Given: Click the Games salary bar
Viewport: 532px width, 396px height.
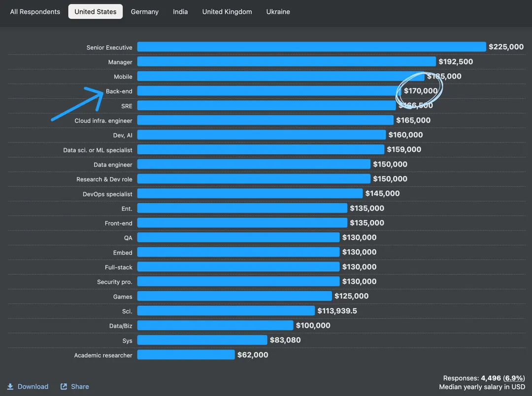Looking at the screenshot, I should pos(234,296).
